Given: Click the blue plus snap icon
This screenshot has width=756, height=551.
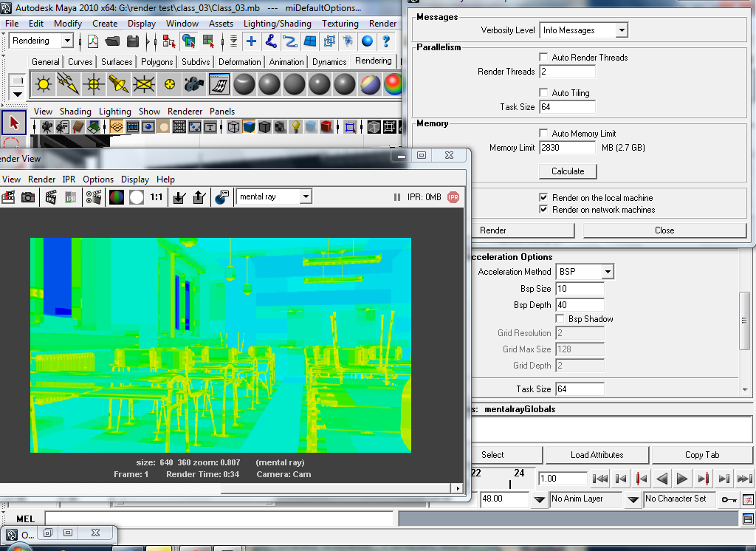Looking at the screenshot, I should [x=251, y=41].
